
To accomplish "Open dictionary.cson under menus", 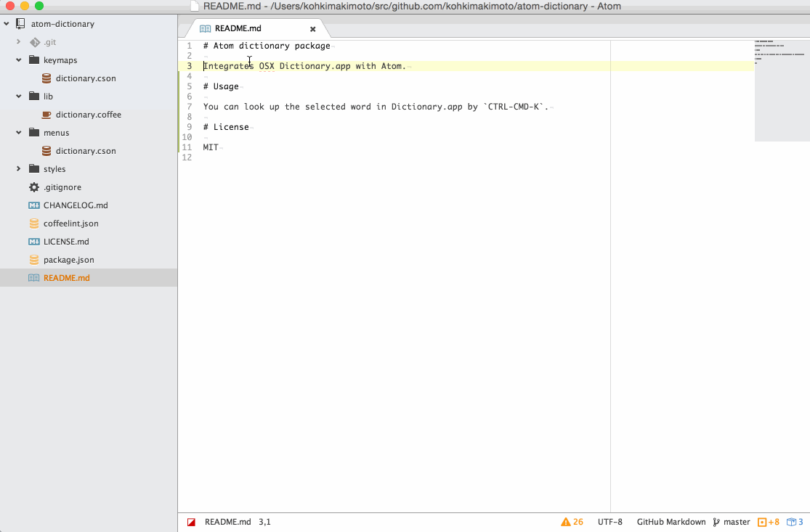I will point(86,151).
